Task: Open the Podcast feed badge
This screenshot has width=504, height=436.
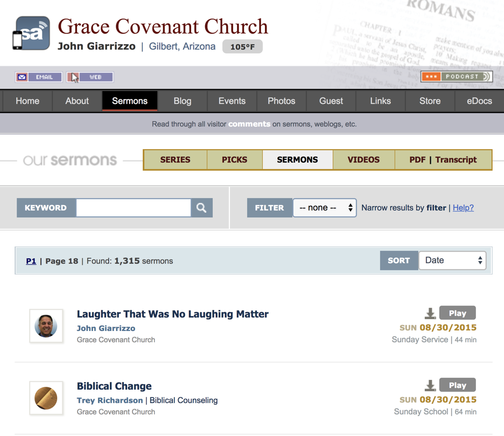Action: [456, 76]
